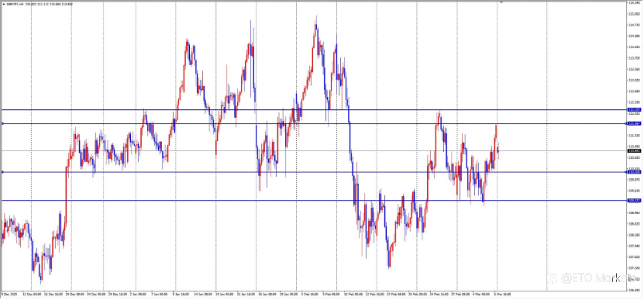644x300 pixels.
Task: Click the '14 Jan 08:00' time label
Action: pos(204,295)
